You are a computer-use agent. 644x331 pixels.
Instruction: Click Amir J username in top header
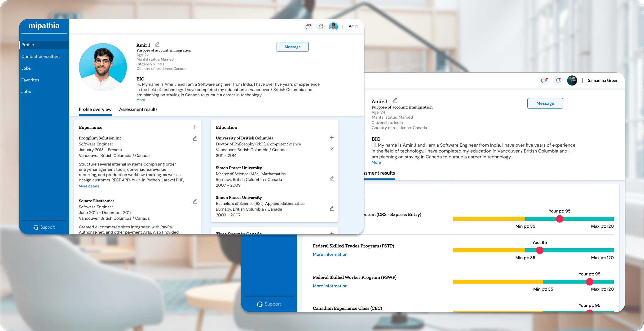[353, 26]
